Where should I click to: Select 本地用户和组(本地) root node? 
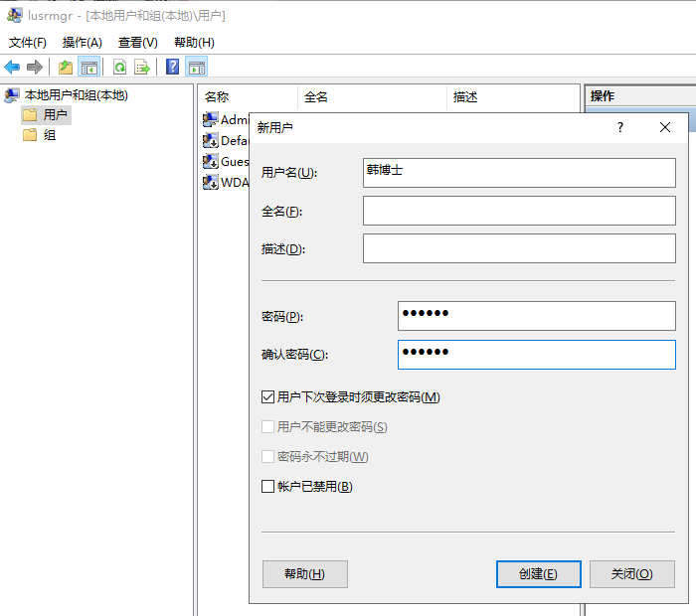(x=76, y=95)
